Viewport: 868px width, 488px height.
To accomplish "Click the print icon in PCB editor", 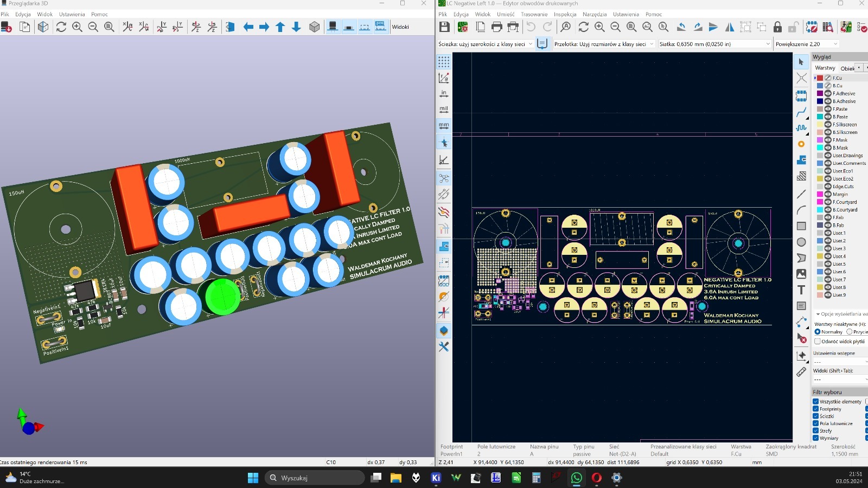I will pos(496,27).
